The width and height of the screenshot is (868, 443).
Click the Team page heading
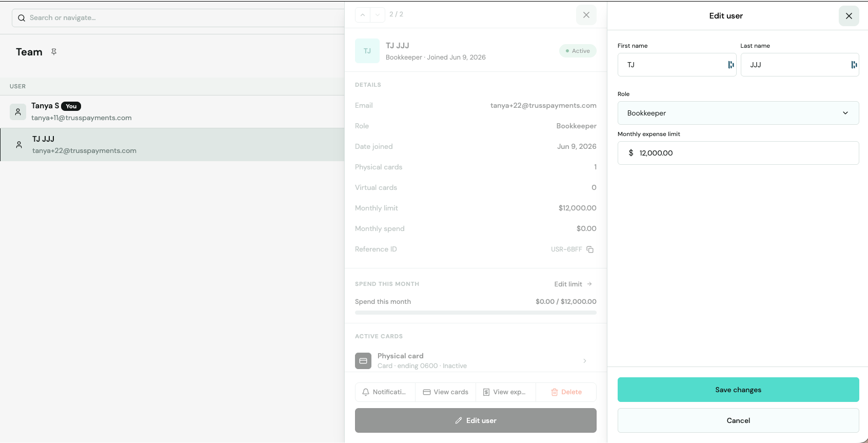coord(29,52)
